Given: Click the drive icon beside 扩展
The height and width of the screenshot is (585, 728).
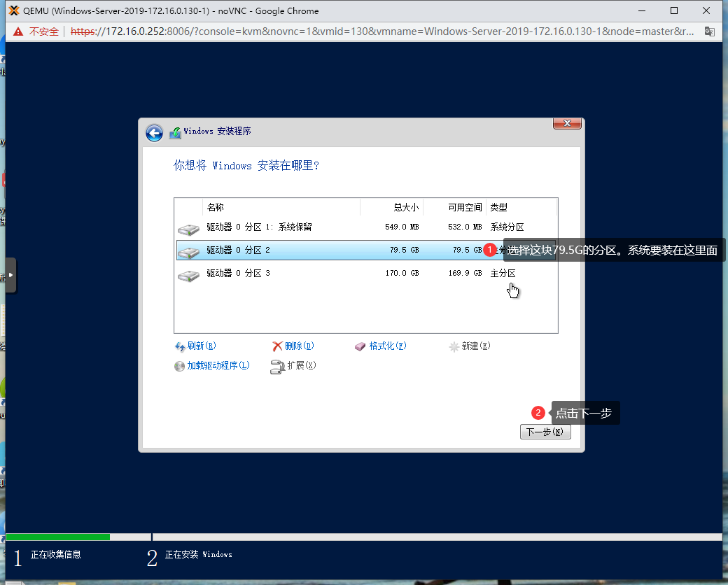Looking at the screenshot, I should click(x=277, y=367).
